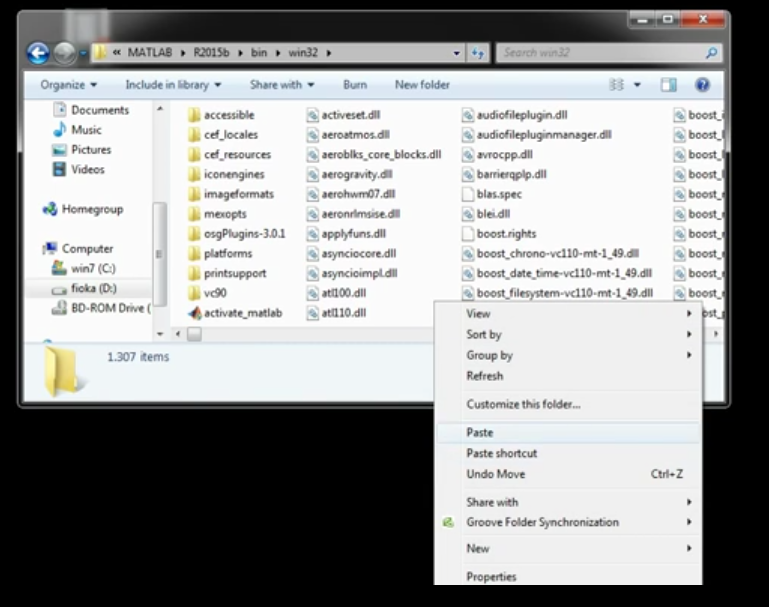Screen dimensions: 769x607
Task: Select the cef_locales folder icon
Action: click(x=194, y=135)
